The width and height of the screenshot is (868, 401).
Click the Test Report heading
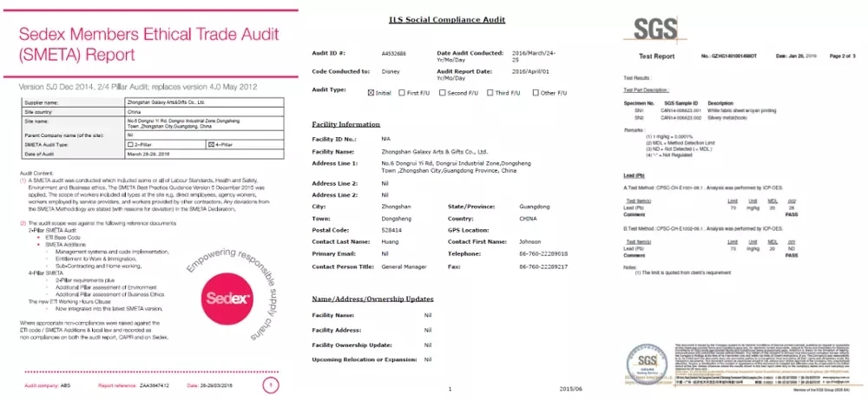point(656,56)
